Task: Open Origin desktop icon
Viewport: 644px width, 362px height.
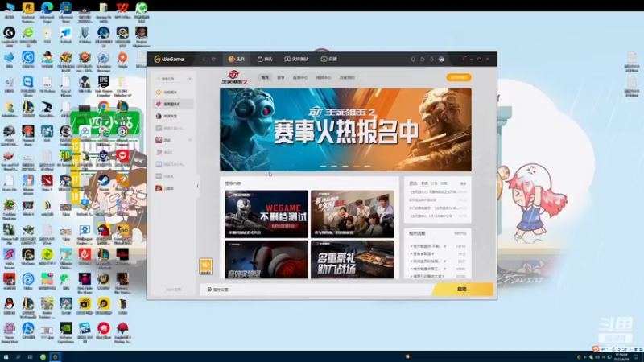Action: click(122, 60)
